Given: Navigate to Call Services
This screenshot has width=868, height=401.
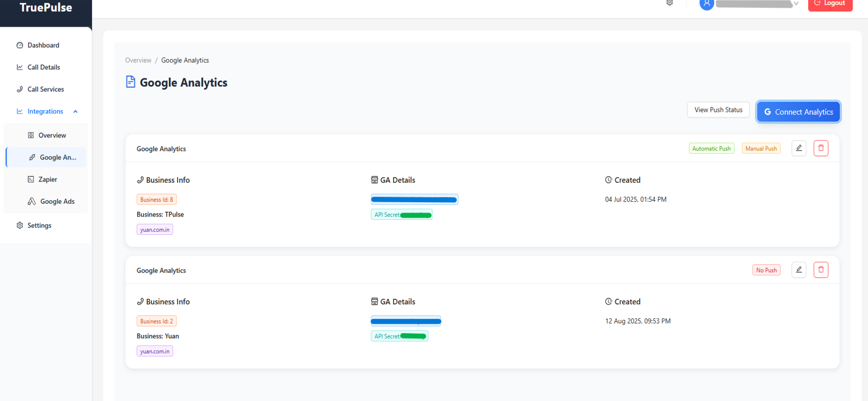Looking at the screenshot, I should [x=45, y=89].
